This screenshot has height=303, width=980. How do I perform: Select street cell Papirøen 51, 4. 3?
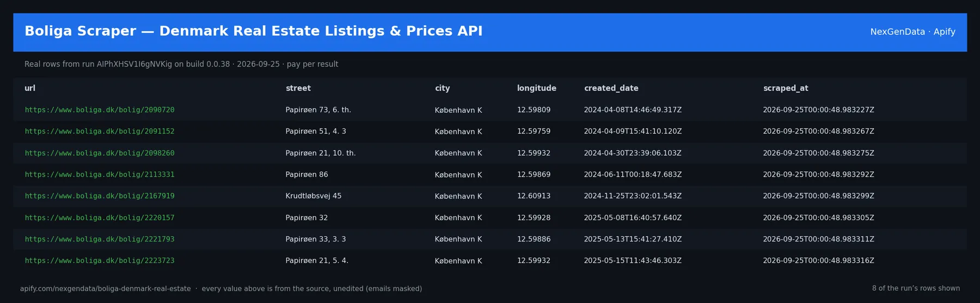(x=316, y=131)
